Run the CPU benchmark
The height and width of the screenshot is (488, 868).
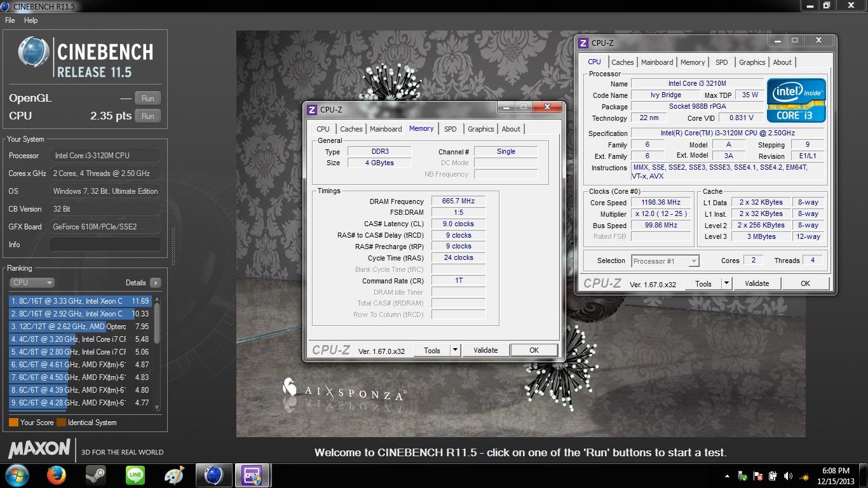(x=148, y=116)
